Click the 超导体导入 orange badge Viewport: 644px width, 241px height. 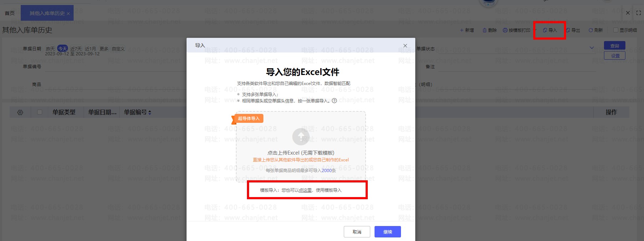pyautogui.click(x=248, y=119)
